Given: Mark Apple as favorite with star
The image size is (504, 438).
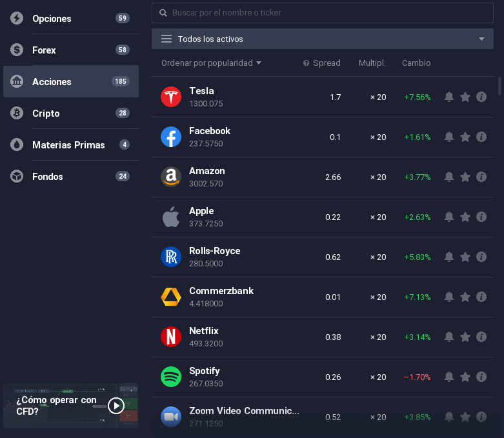Looking at the screenshot, I should [465, 217].
